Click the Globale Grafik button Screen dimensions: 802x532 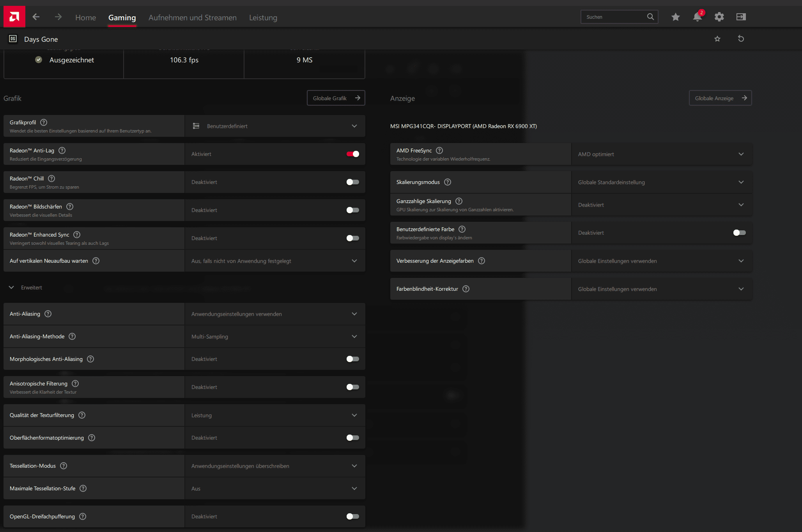(336, 98)
